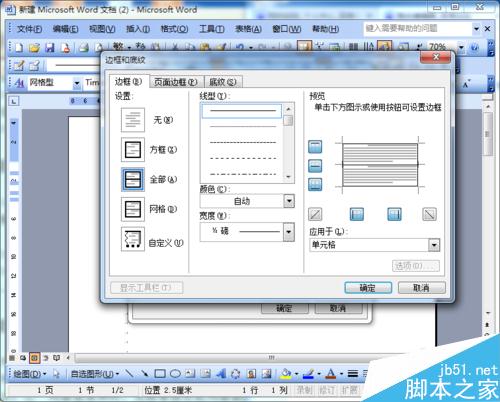Select the Oval drawing tool
The width and height of the screenshot is (500, 402).
[x=175, y=374]
